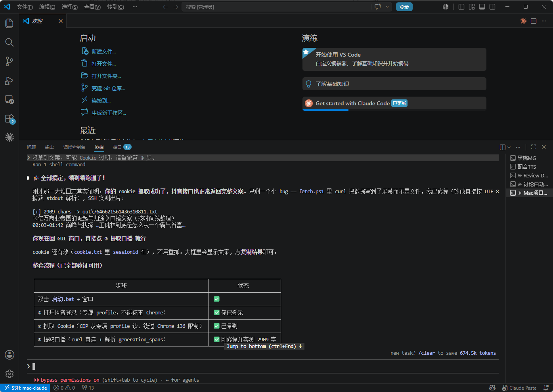Switch to the 输出 panel tab
The image size is (553, 392).
click(50, 147)
